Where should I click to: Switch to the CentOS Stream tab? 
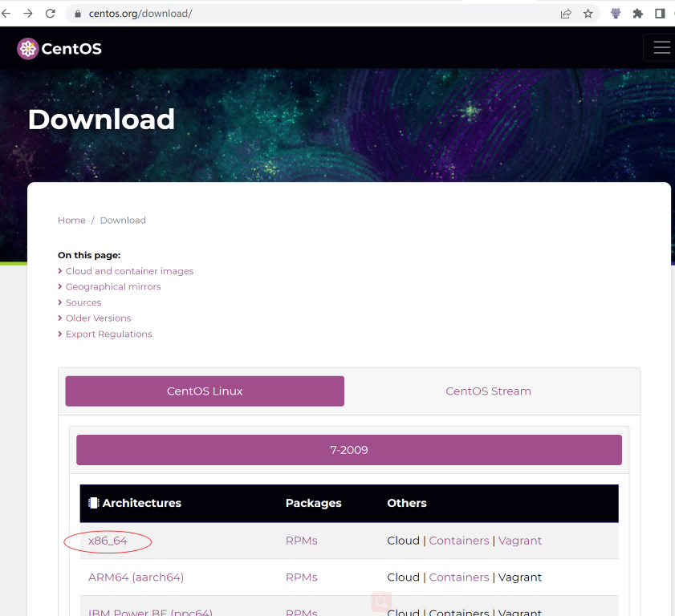(488, 391)
